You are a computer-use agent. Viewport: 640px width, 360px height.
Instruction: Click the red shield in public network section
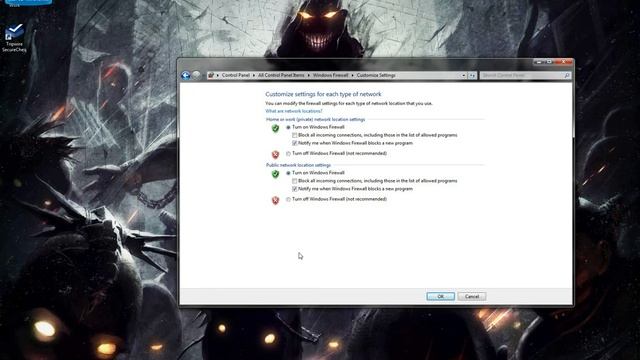point(276,200)
